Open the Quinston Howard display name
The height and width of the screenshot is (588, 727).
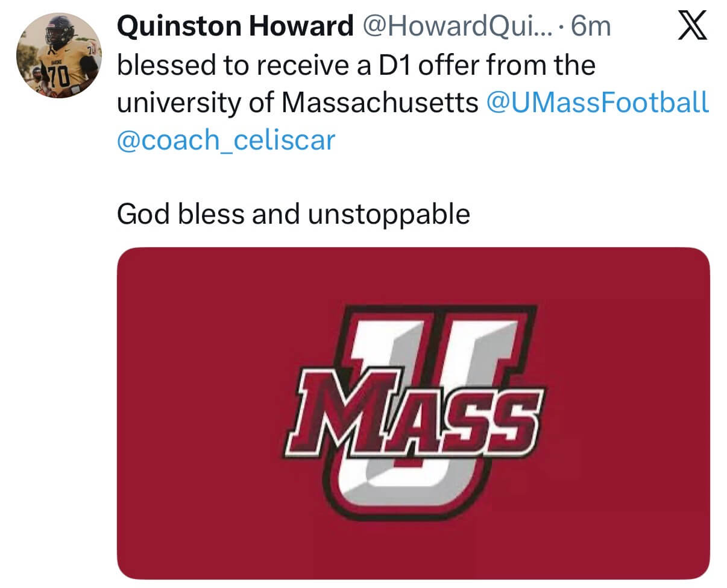[235, 27]
